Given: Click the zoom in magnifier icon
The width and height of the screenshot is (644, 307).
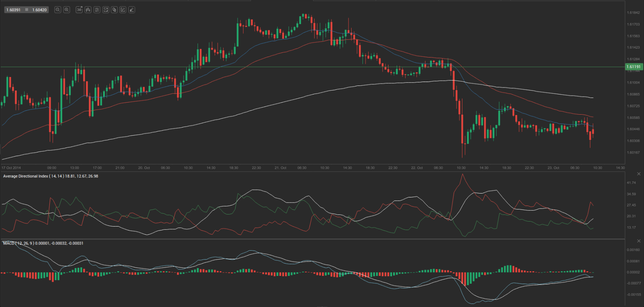Looking at the screenshot, I should pyautogui.click(x=66, y=10).
